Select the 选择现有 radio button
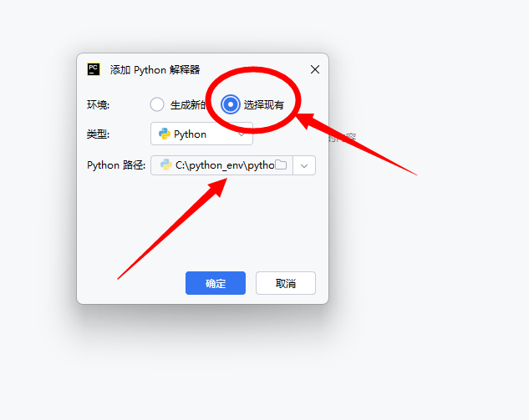Screen dimensions: 529x420 (x=231, y=104)
